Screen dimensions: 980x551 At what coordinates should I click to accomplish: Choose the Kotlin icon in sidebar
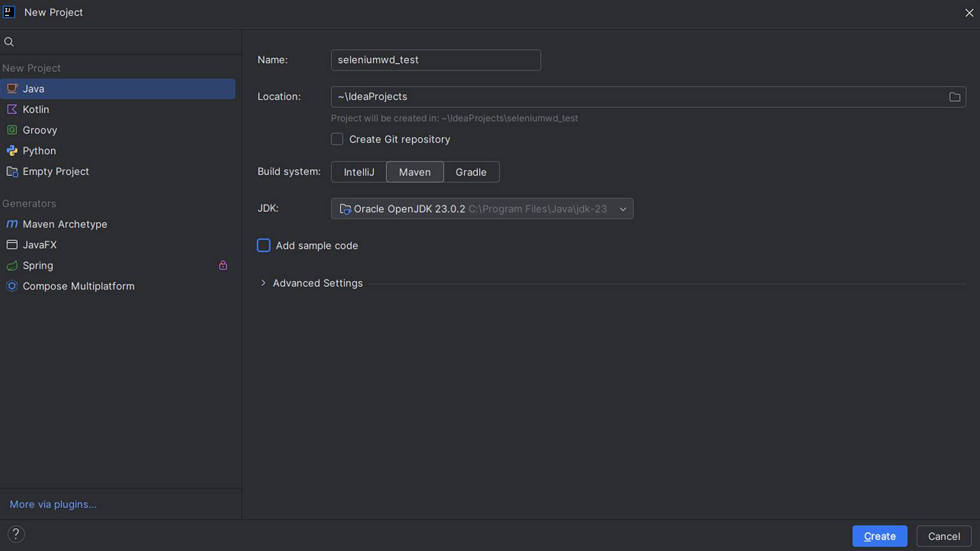click(12, 109)
